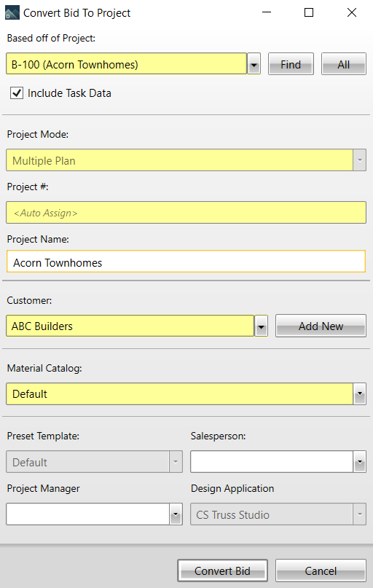Click the app icon in title bar
The height and width of the screenshot is (588, 373).
pyautogui.click(x=12, y=12)
